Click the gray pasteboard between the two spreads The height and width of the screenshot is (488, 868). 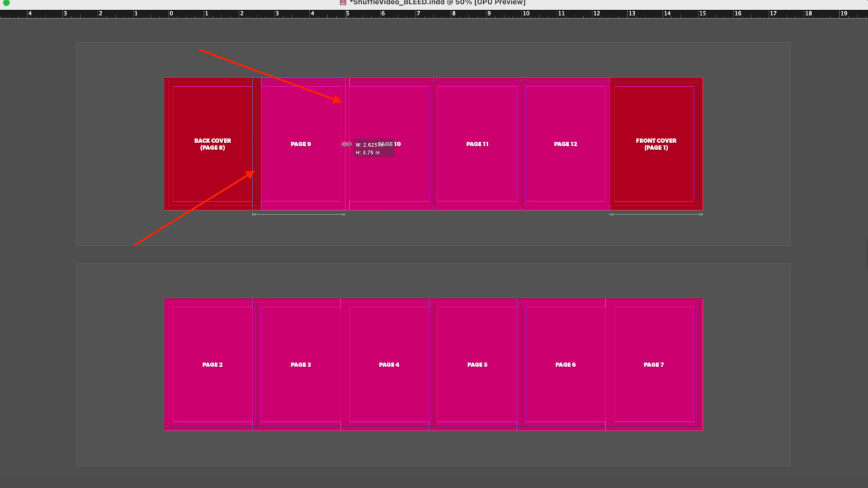click(434, 254)
